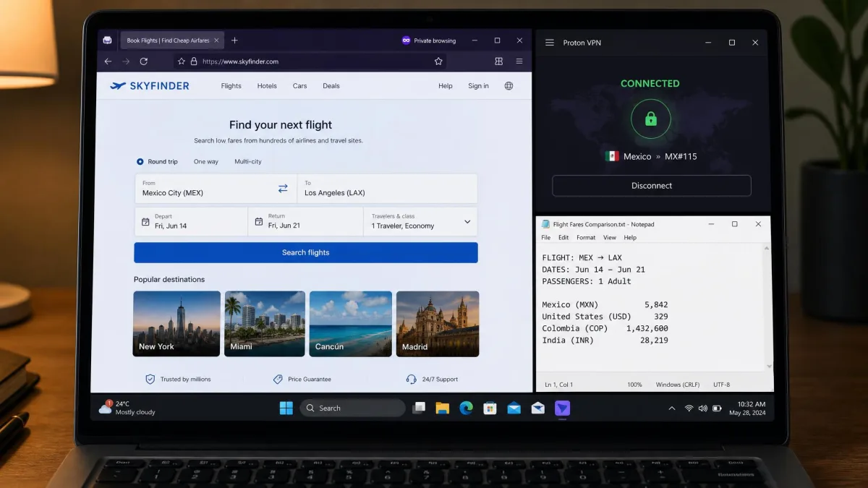Screen dimensions: 868x488
Task: Click the Wi-Fi network tray icon
Action: [689, 408]
